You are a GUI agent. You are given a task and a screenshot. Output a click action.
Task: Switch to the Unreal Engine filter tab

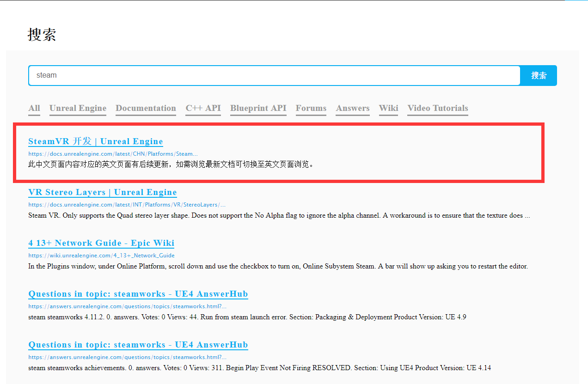(x=78, y=108)
